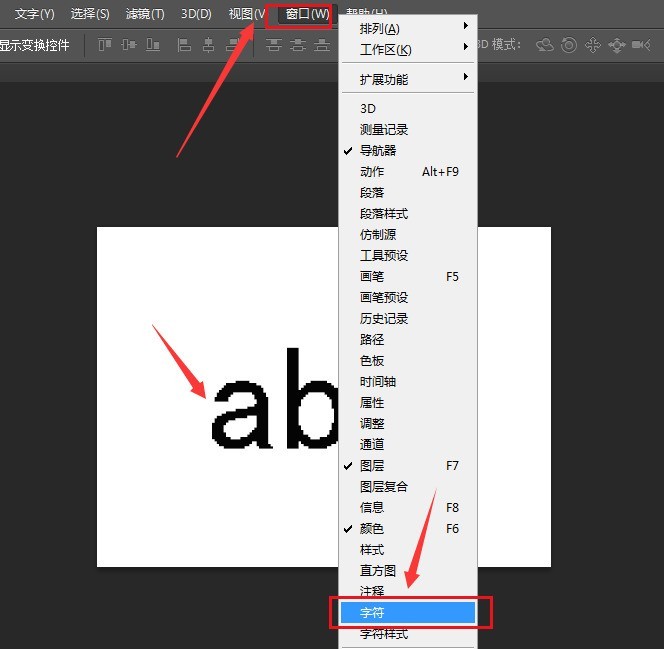Viewport: 664px width, 649px height.
Task: Click the align top edges icon
Action: (105, 44)
